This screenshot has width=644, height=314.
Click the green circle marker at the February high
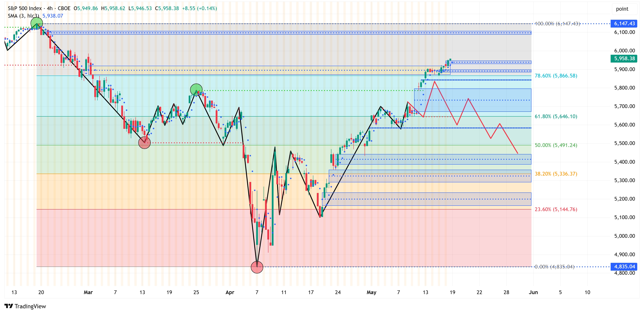(37, 23)
